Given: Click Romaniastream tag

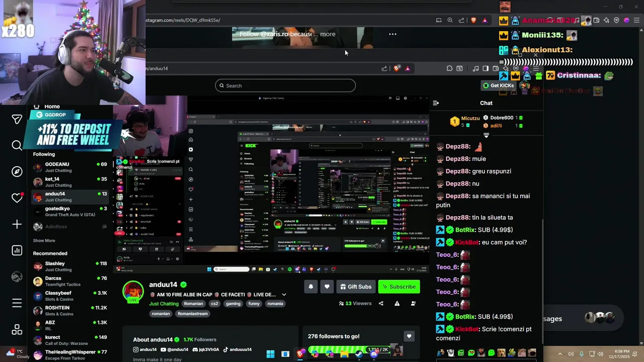Looking at the screenshot, I should (x=193, y=314).
